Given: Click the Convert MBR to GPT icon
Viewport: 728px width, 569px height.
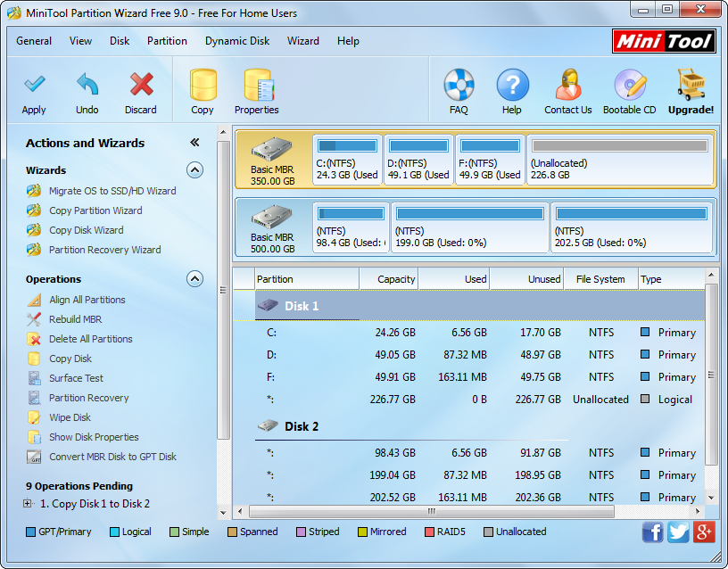Looking at the screenshot, I should click(34, 457).
